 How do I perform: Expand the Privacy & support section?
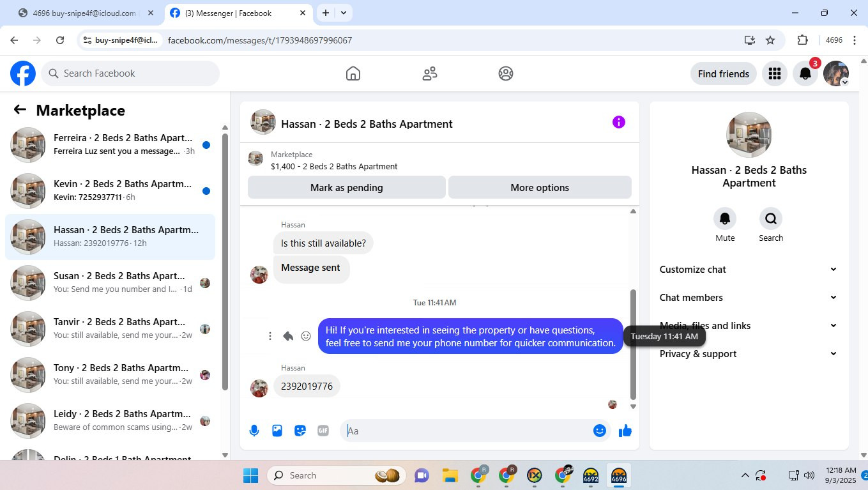749,354
